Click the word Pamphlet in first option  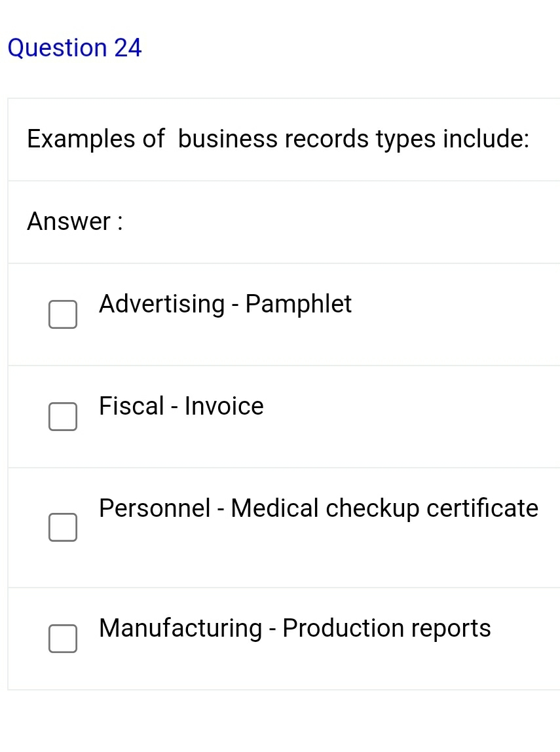(298, 304)
